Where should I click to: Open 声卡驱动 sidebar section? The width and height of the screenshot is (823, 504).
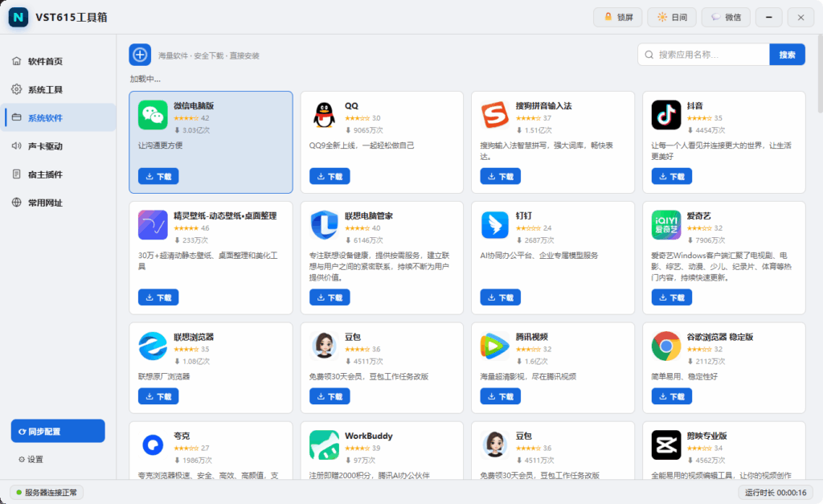(x=58, y=146)
